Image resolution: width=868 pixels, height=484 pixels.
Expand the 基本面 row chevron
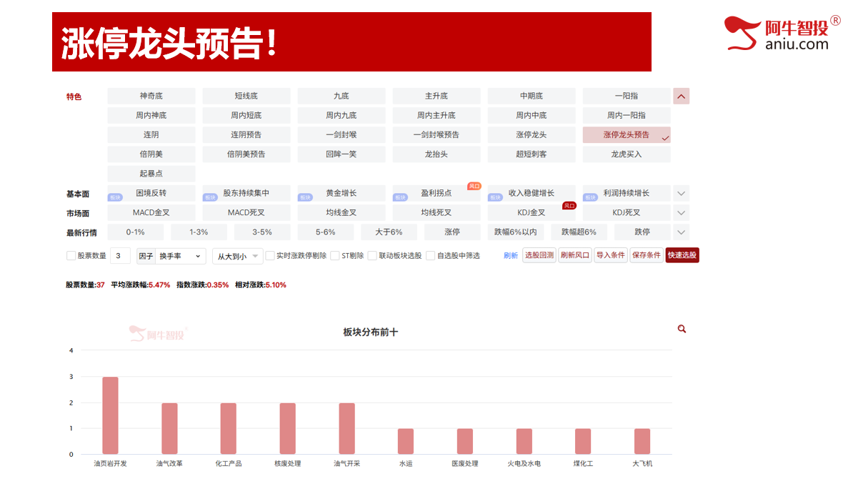click(681, 193)
